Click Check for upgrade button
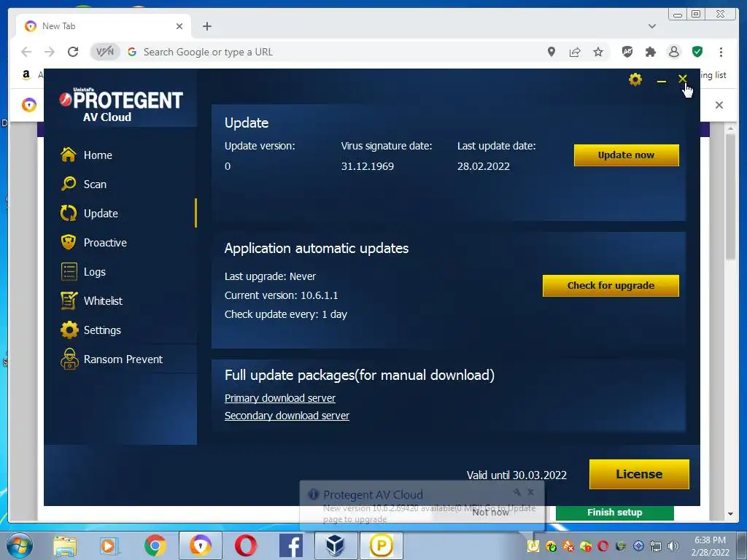 [611, 286]
